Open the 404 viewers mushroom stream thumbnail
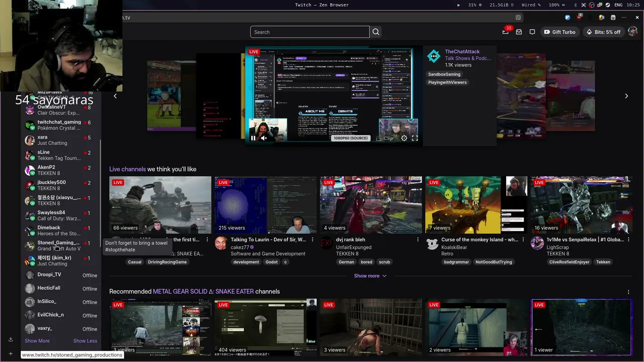The height and width of the screenshot is (362, 644). point(266,327)
